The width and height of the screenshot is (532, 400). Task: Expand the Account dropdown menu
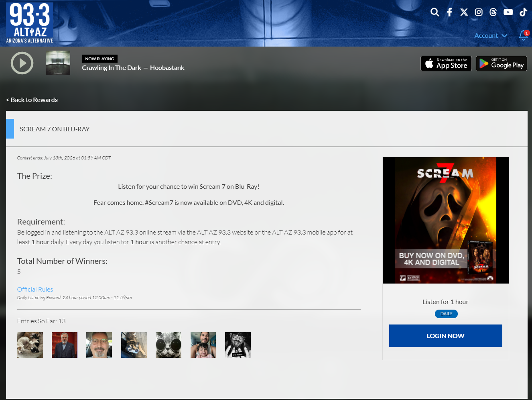point(491,35)
